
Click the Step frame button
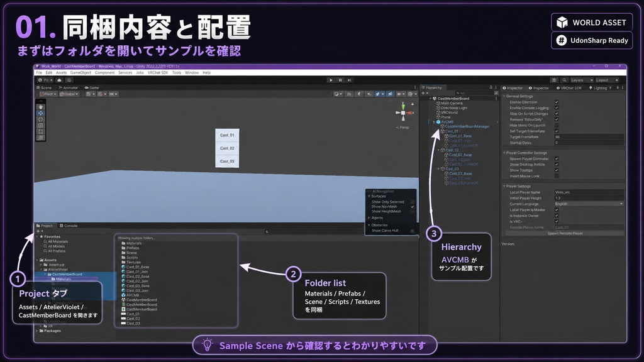349,80
